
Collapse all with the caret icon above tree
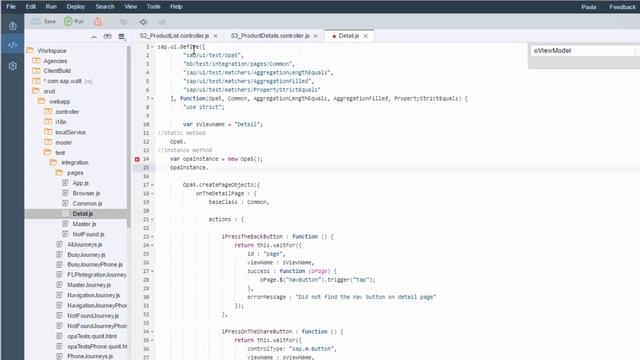click(94, 37)
